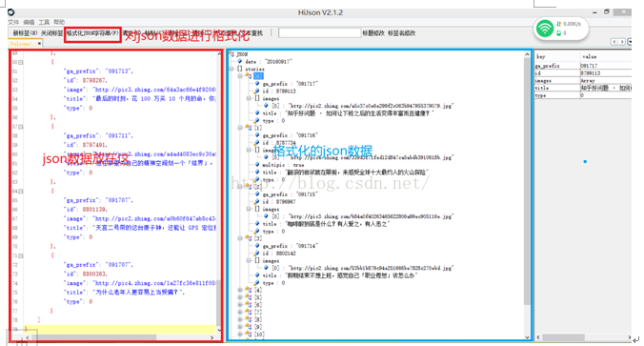Collapse the code block at line 50
This screenshot has width=644, height=346.
pyautogui.click(x=21, y=62)
